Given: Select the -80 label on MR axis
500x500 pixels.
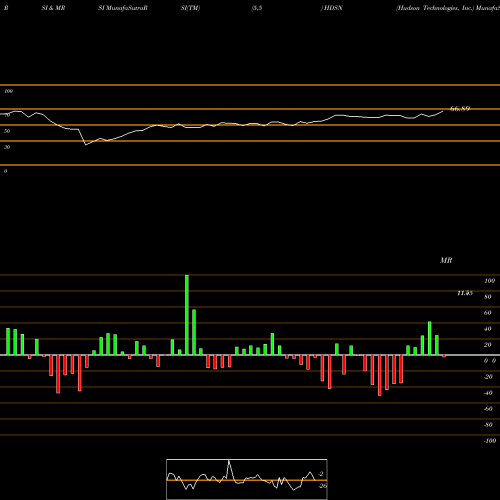Looking at the screenshot, I should tap(488, 425).
